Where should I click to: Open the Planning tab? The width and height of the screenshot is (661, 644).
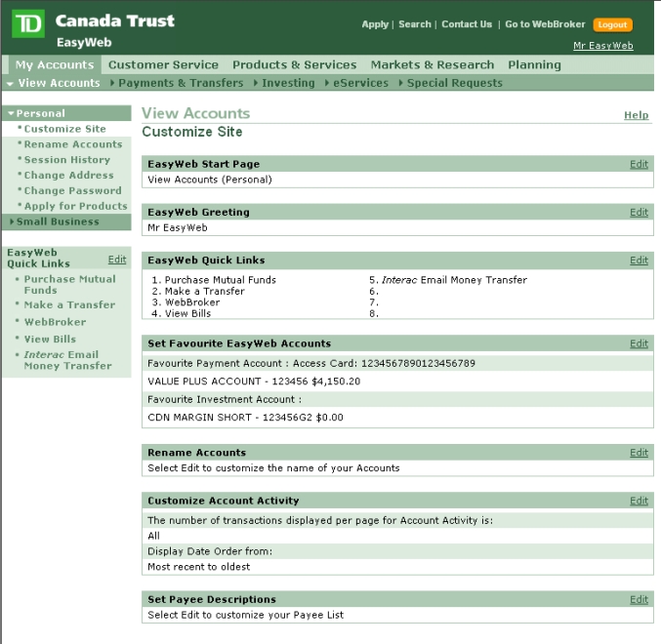pyautogui.click(x=534, y=64)
